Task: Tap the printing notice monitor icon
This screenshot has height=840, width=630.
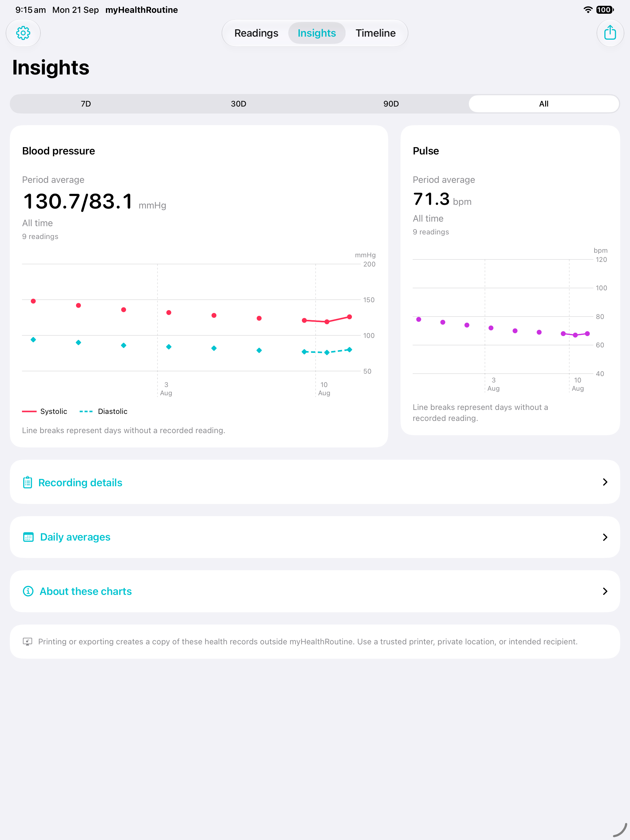Action: pos(27,641)
